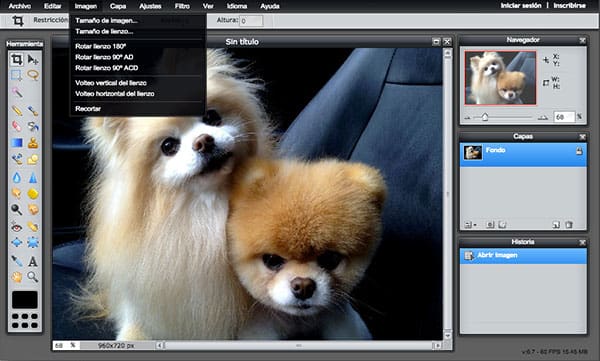The image size is (600, 361).
Task: Click the canvas vertical scrollbar down arrow
Action: 447,335
